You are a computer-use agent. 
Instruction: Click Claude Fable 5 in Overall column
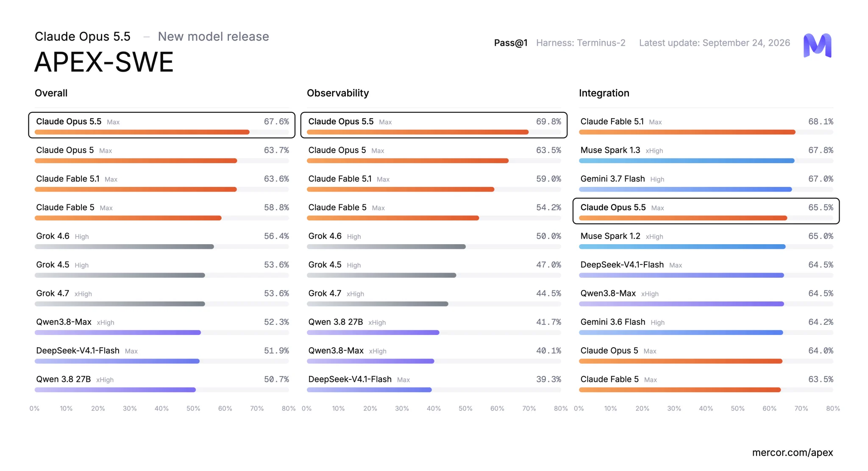[65, 207]
